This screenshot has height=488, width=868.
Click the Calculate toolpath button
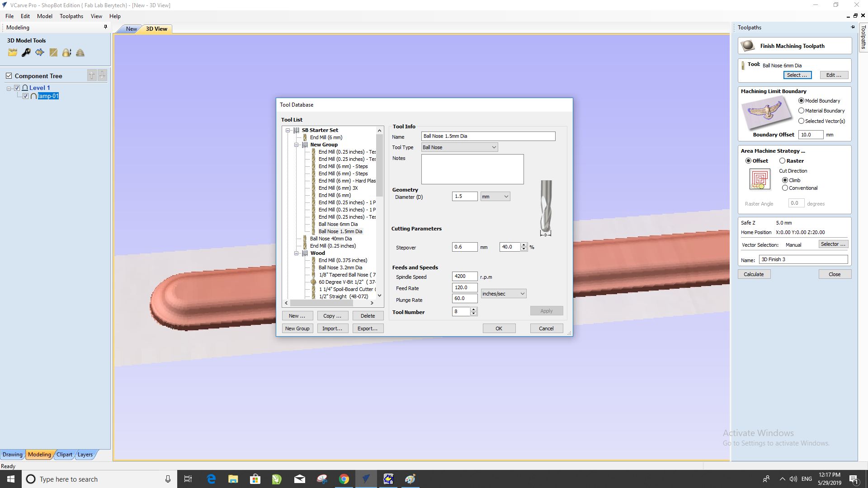point(754,274)
